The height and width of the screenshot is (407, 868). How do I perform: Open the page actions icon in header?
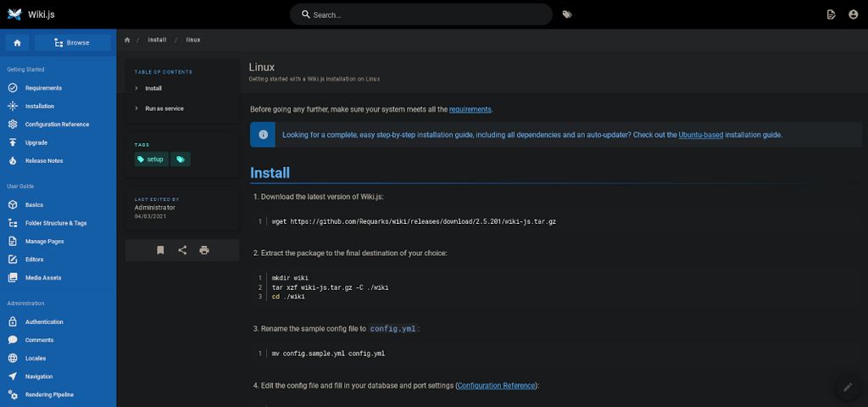point(831,14)
